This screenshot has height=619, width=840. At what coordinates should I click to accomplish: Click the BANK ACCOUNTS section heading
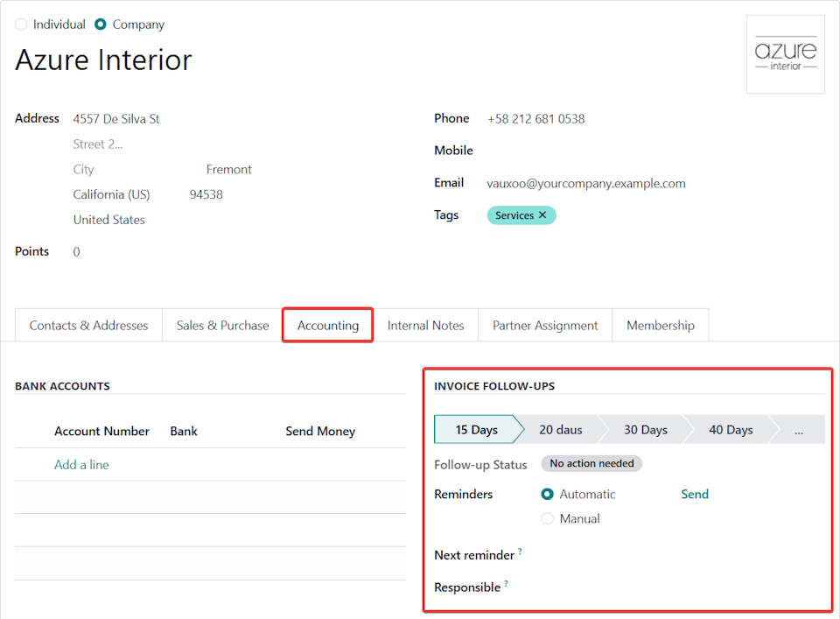click(62, 386)
